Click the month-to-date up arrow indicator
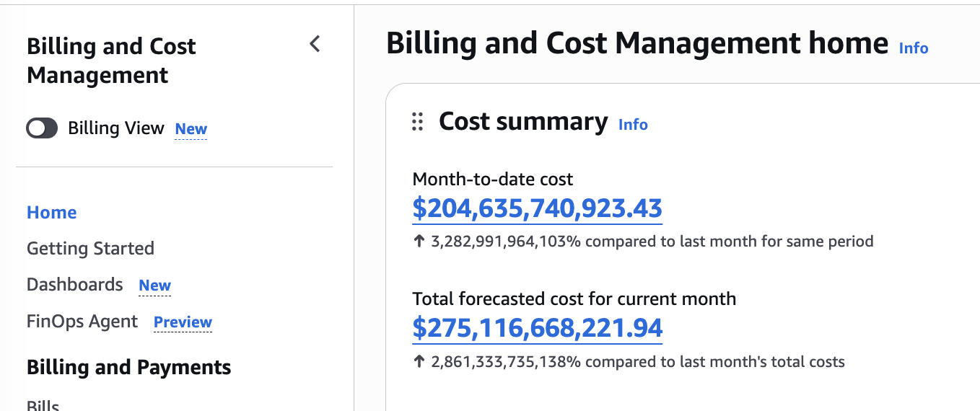 click(x=419, y=242)
